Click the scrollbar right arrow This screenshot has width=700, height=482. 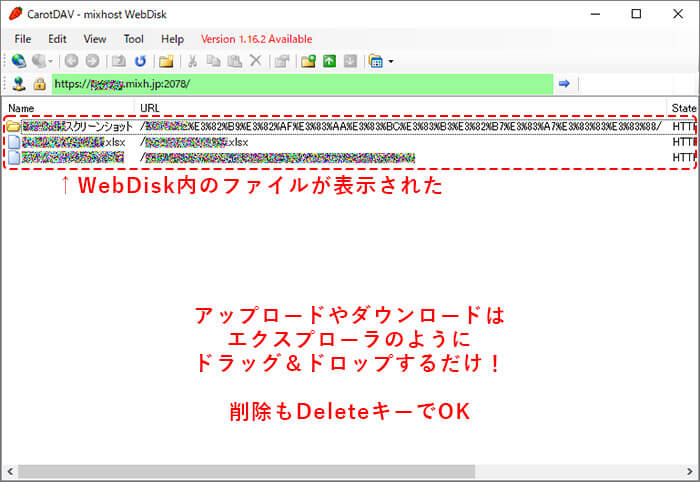tap(690, 471)
